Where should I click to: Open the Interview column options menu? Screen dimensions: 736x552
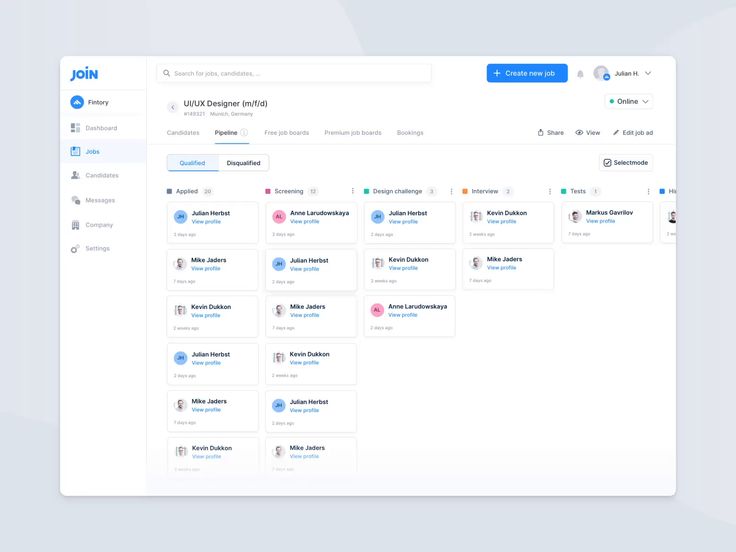[x=550, y=191]
